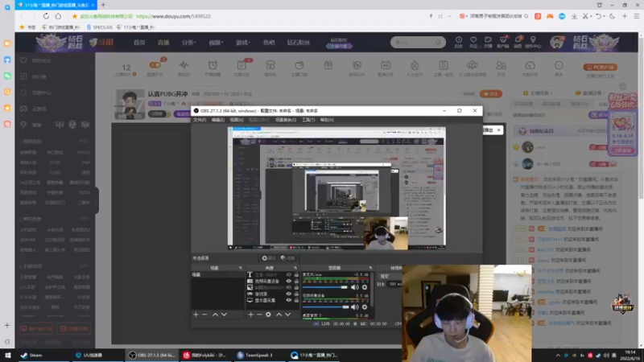Click the browser reload icon
The image size is (644, 362).
pyautogui.click(x=46, y=16)
